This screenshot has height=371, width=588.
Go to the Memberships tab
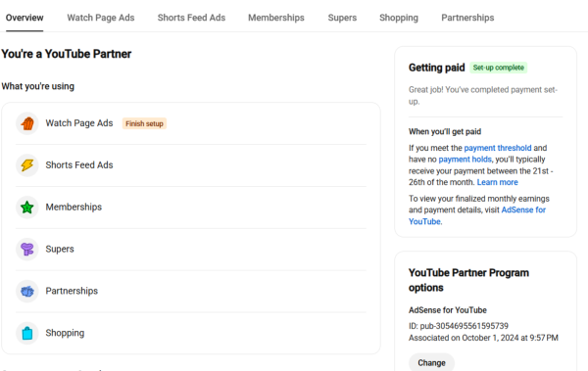tap(276, 18)
